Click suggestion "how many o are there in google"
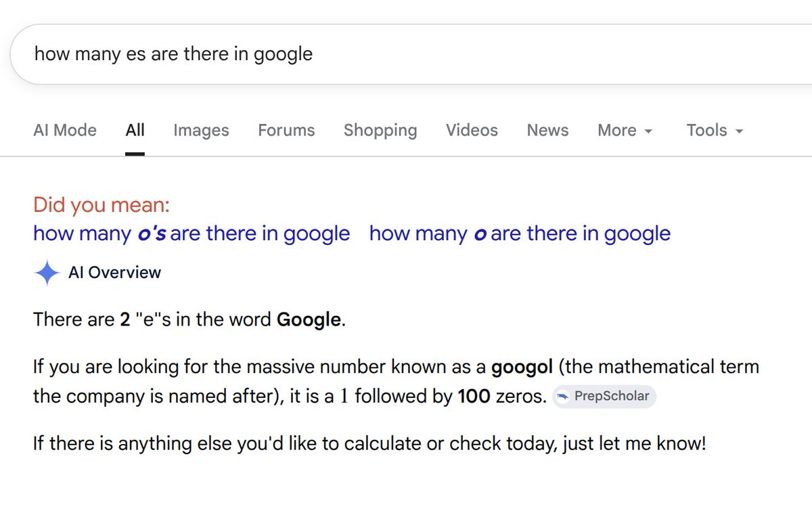 tap(520, 233)
